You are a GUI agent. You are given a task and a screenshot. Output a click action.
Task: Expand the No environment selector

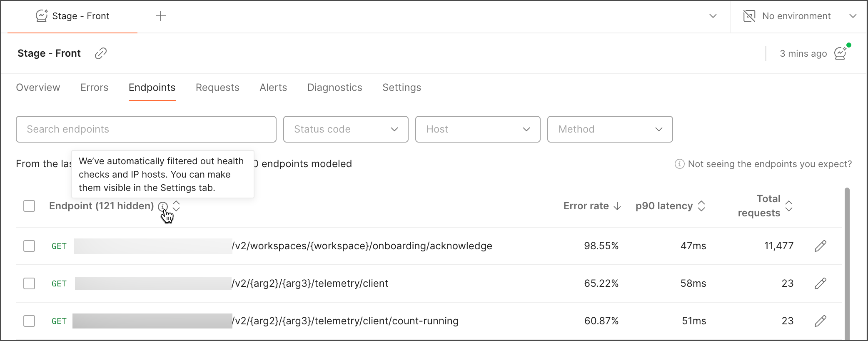pyautogui.click(x=853, y=16)
